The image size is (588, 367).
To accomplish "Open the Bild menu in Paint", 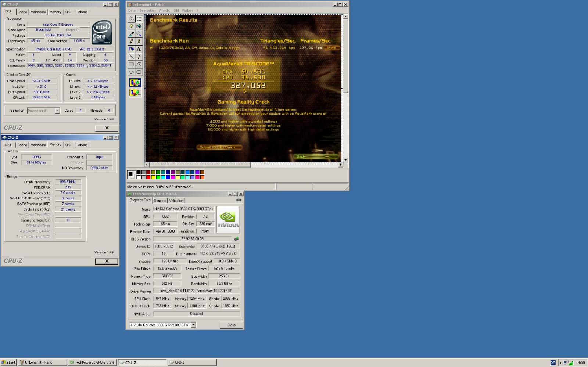I will tap(176, 10).
